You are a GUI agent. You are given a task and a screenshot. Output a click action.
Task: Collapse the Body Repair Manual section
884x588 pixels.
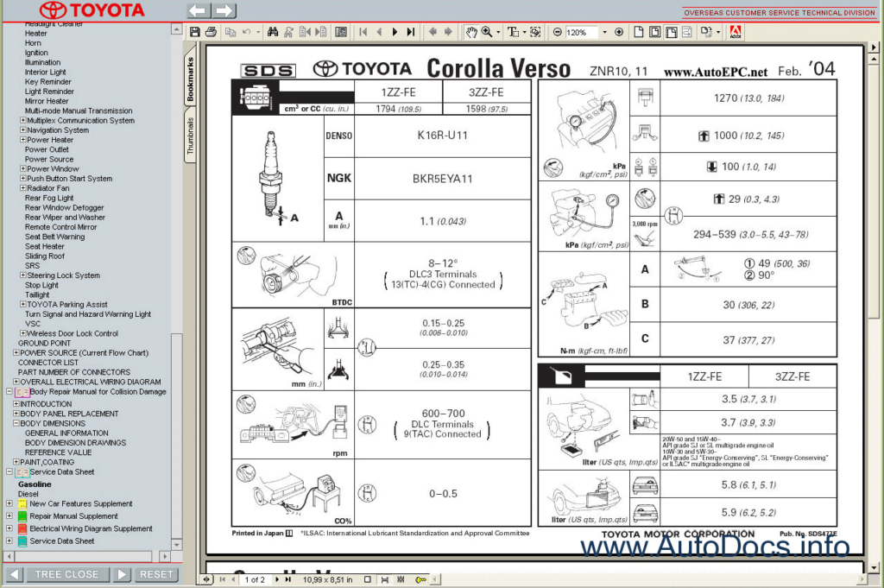9,391
